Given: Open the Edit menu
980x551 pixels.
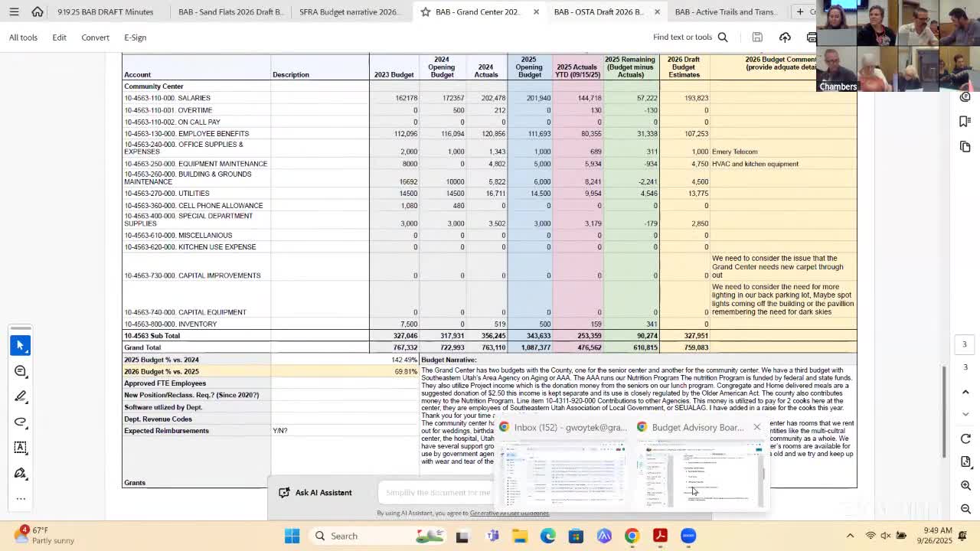Looking at the screenshot, I should (59, 37).
